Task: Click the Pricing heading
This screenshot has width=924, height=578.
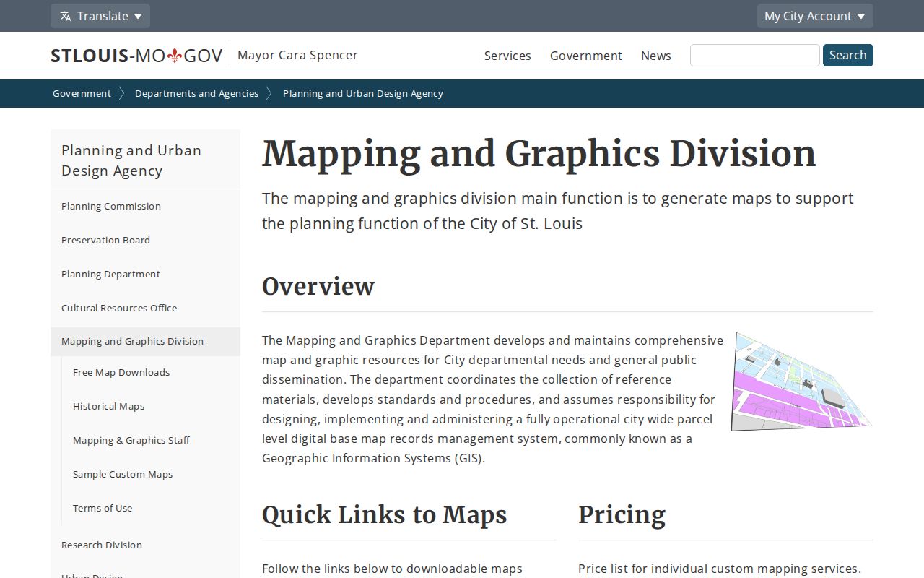Action: click(x=622, y=514)
